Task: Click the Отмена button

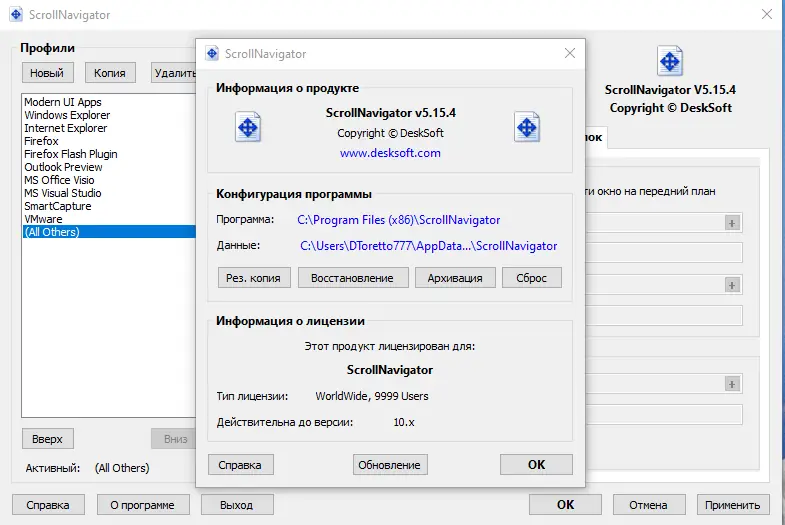Action: click(649, 505)
